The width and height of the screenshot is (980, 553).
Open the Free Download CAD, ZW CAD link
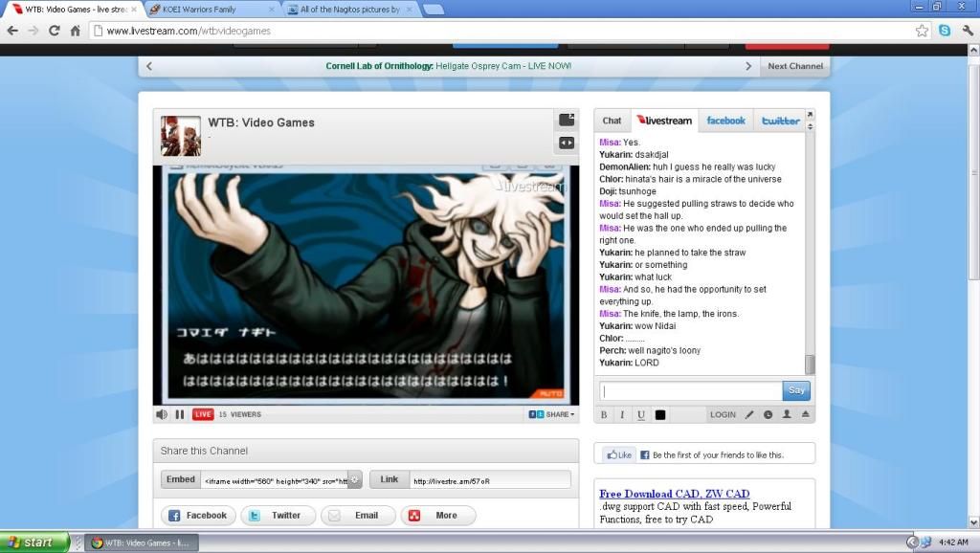coord(674,494)
